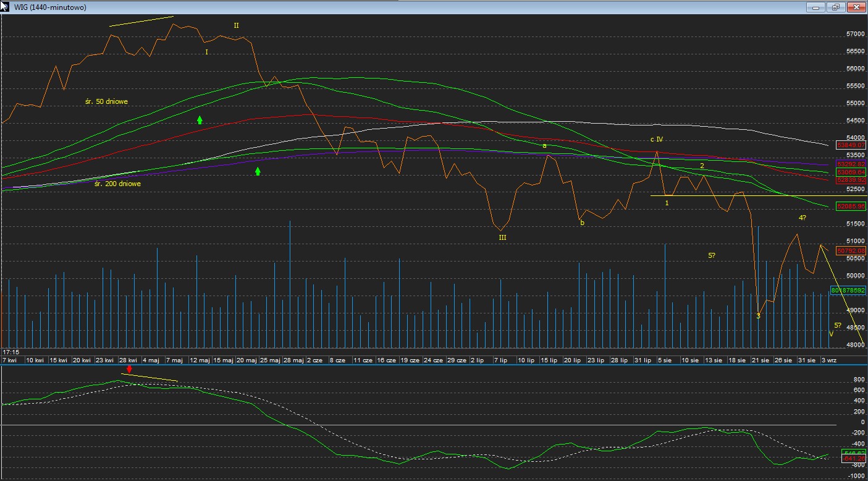The image size is (868, 481).
Task: Click the 53849.07 white average price label
Action: tap(850, 145)
